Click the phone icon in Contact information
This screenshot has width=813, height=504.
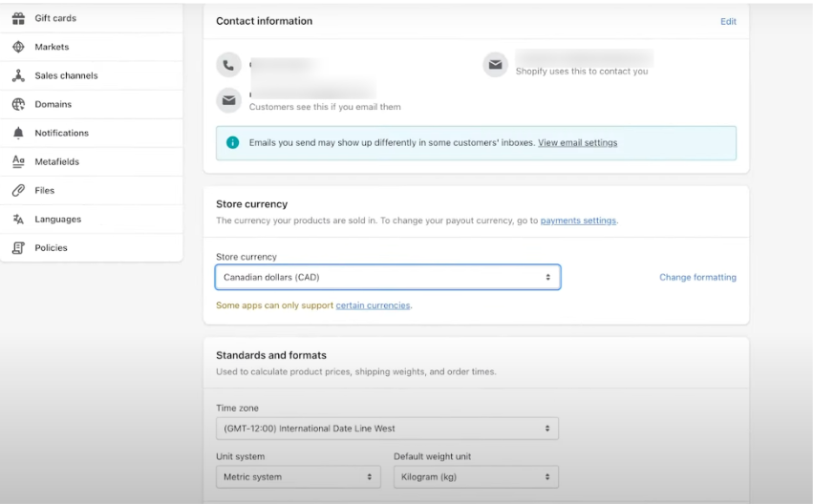point(228,65)
